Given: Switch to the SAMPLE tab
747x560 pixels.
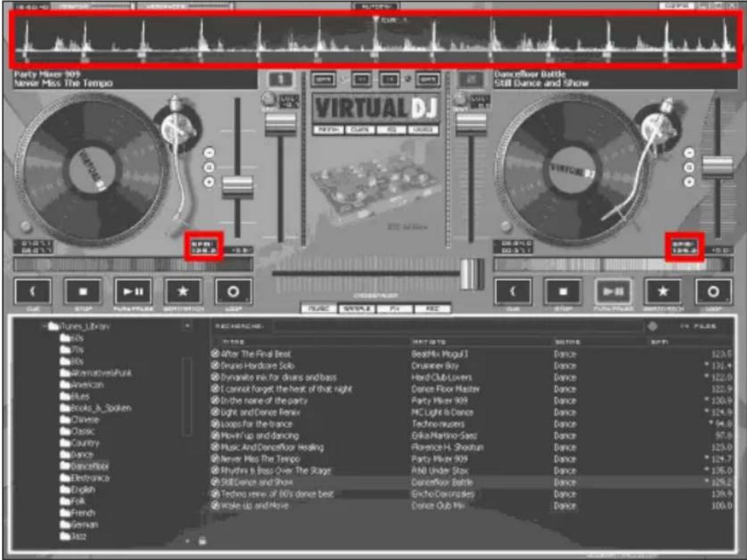Looking at the screenshot, I should (357, 309).
